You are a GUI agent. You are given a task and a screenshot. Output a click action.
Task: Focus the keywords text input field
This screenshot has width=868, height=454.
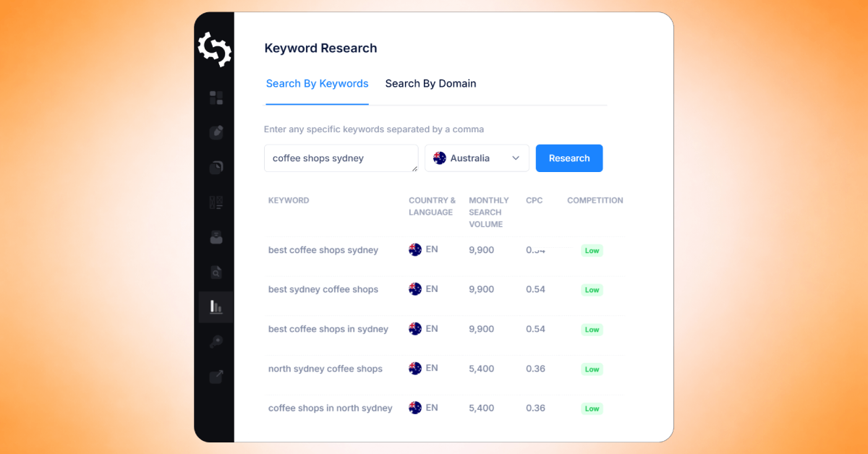point(340,158)
